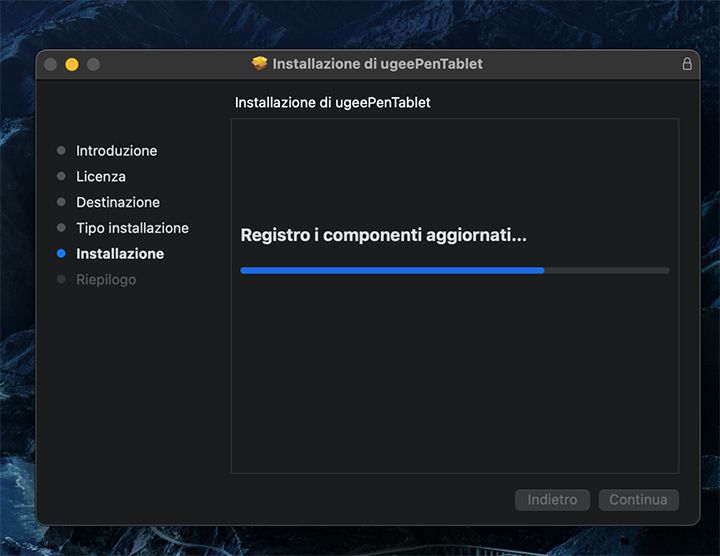Click the gray close window button

50,64
